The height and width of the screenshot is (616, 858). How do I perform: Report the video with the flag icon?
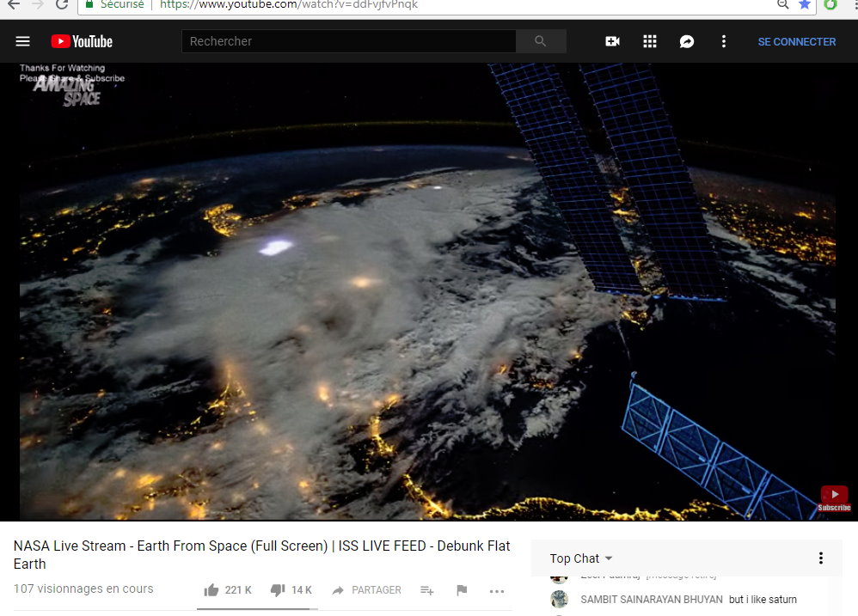462,590
